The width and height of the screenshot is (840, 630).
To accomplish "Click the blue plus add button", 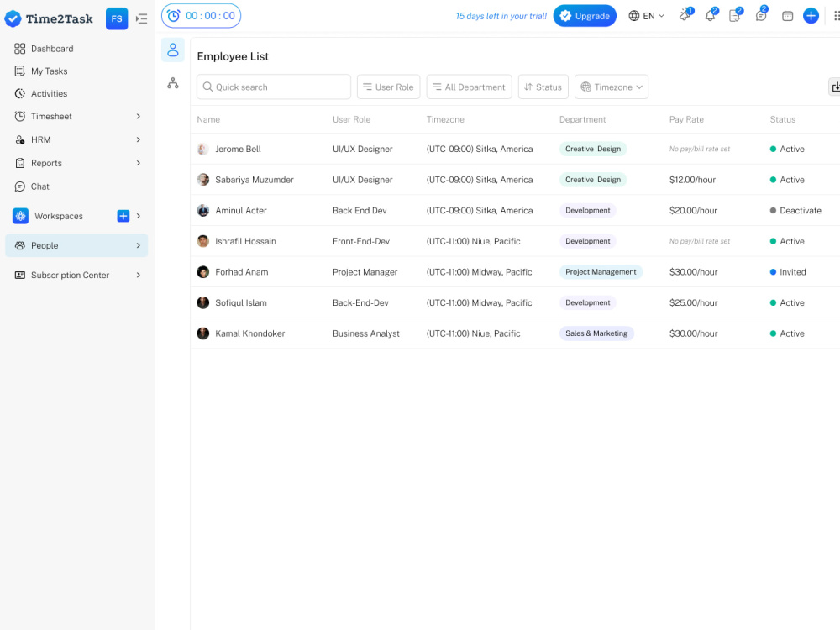I will [x=811, y=16].
